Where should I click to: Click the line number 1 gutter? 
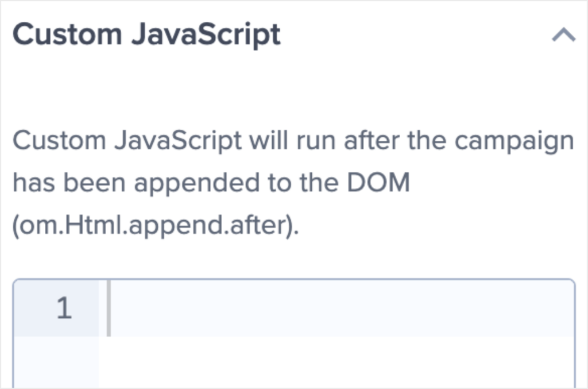[x=63, y=309]
